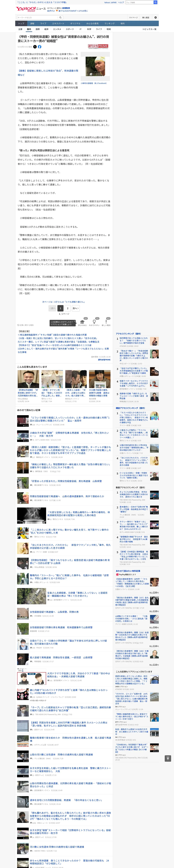The width and height of the screenshot is (174, 868).
Task: Open the みんなの意見 tab
Action: coord(93,24)
